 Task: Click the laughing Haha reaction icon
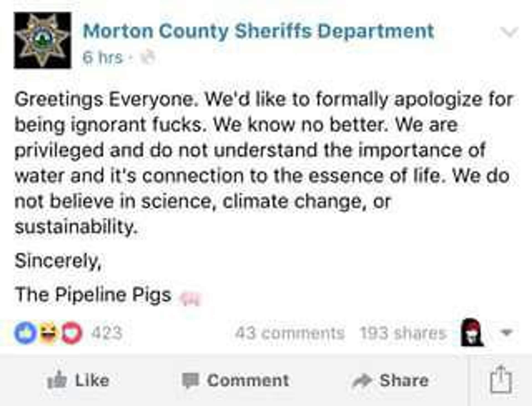tap(49, 333)
